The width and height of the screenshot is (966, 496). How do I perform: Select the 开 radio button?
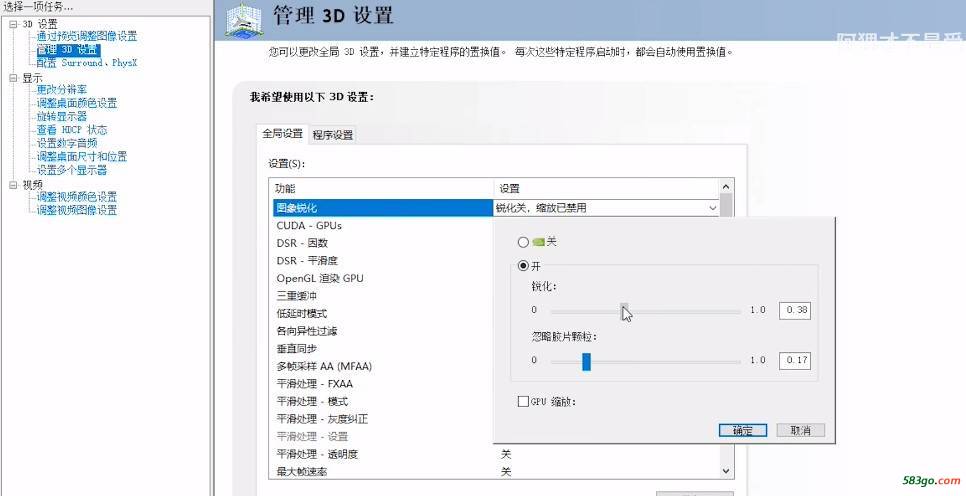[523, 266]
